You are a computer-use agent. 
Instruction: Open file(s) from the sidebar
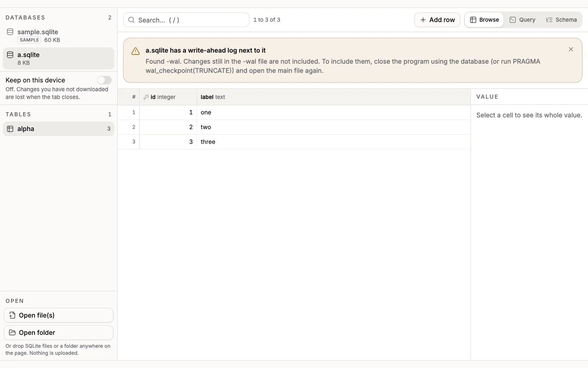tap(58, 315)
